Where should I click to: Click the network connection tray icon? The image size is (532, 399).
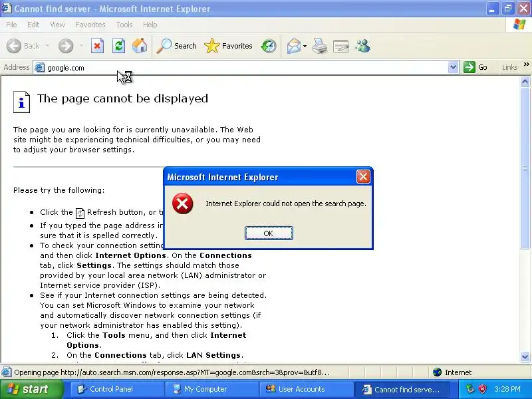470,389
